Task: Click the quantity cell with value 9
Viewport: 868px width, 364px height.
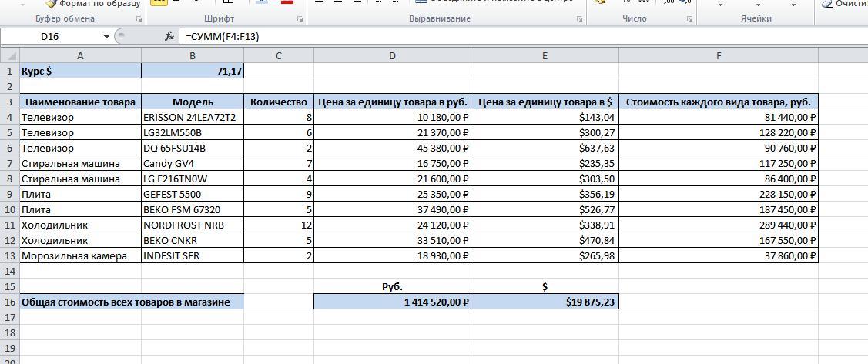Action: tap(279, 194)
